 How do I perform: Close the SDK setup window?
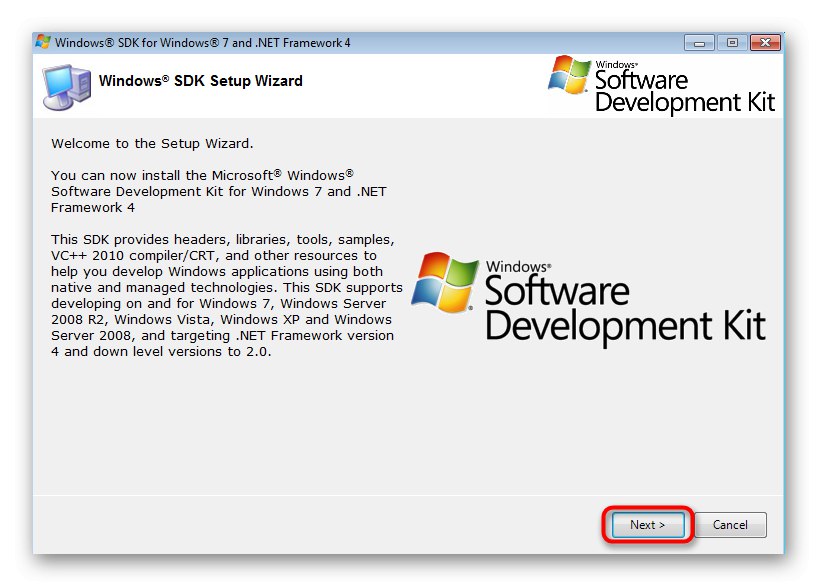[765, 43]
